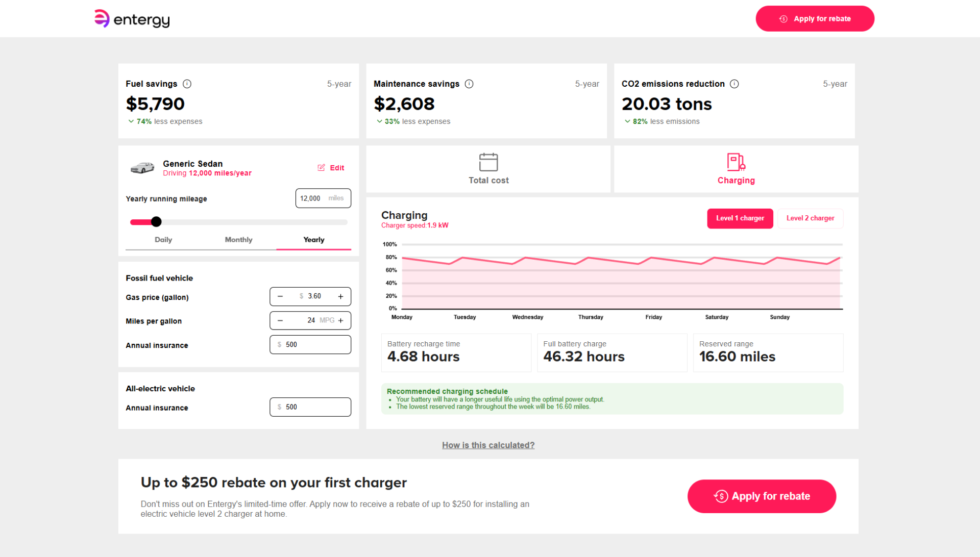This screenshot has height=557, width=980.
Task: Switch mileage view to Monthly
Action: [x=238, y=240]
